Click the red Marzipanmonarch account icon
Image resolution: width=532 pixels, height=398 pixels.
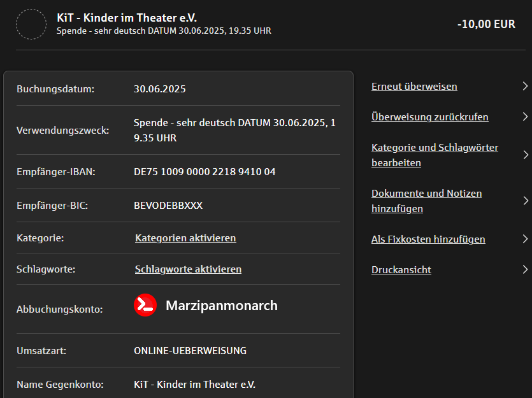(145, 306)
